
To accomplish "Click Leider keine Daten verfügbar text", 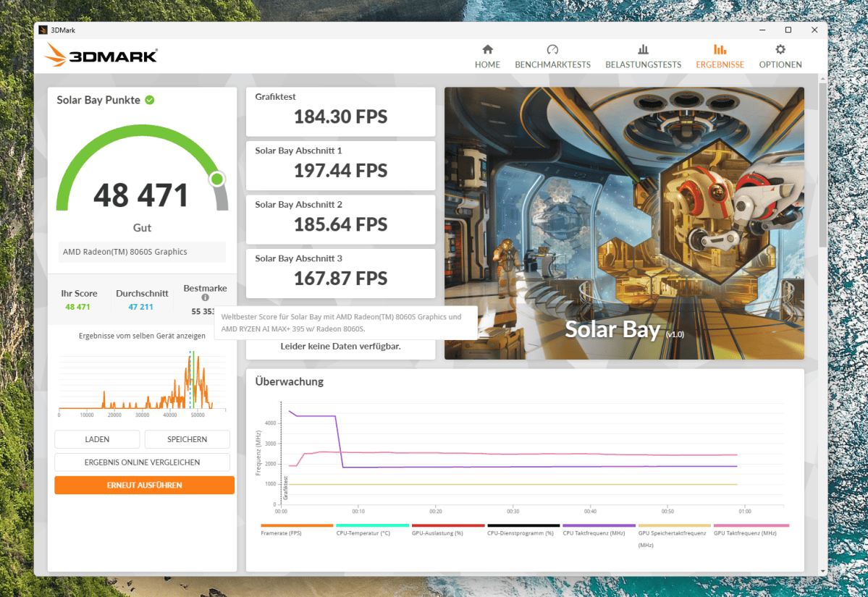I will (340, 347).
